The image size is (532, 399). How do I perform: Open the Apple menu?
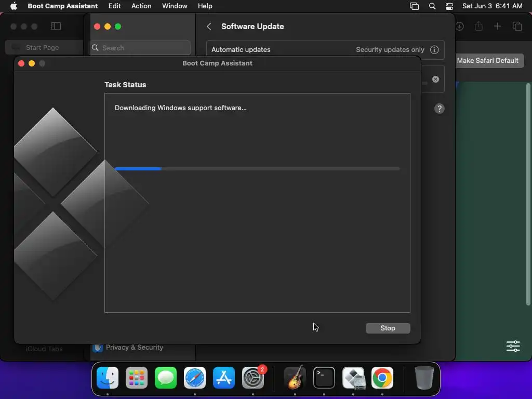pos(14,6)
